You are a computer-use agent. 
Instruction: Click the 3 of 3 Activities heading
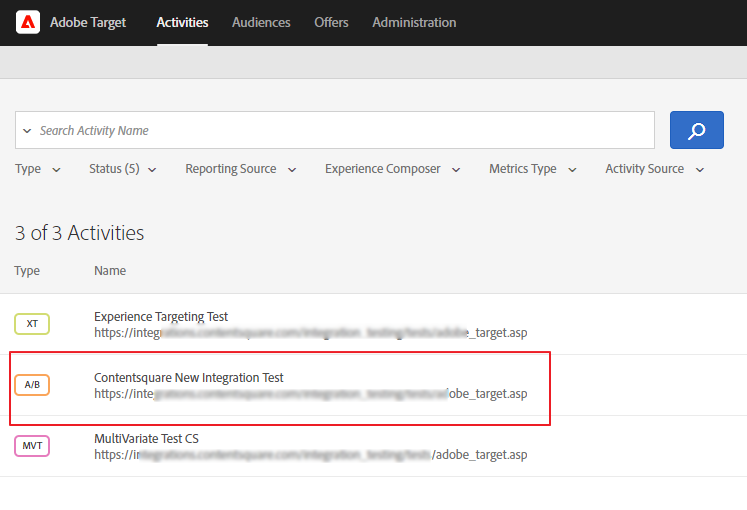pyautogui.click(x=80, y=233)
